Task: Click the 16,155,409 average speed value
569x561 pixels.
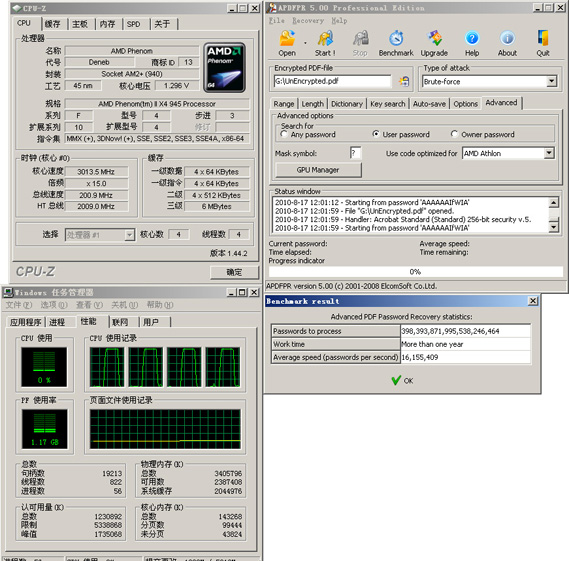Action: tap(420, 357)
